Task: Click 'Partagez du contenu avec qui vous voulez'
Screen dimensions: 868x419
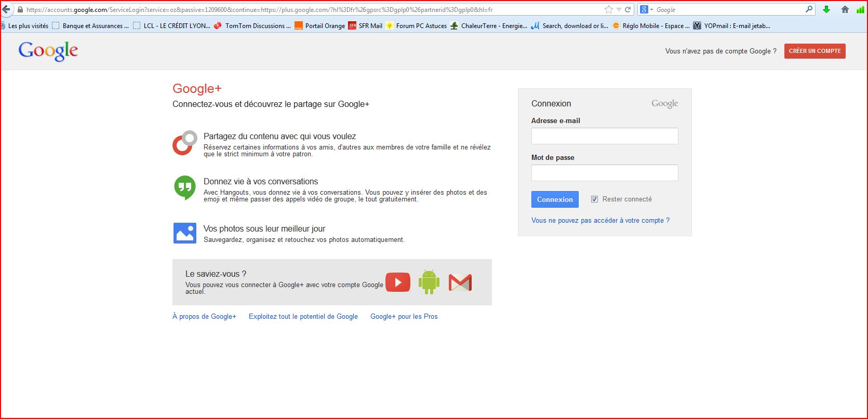Action: 279,137
